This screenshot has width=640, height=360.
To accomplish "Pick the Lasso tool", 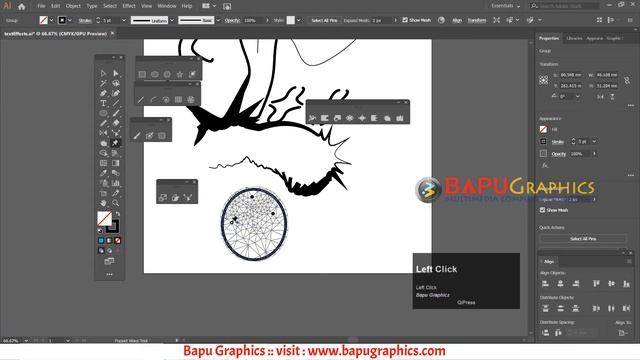I will (x=116, y=83).
